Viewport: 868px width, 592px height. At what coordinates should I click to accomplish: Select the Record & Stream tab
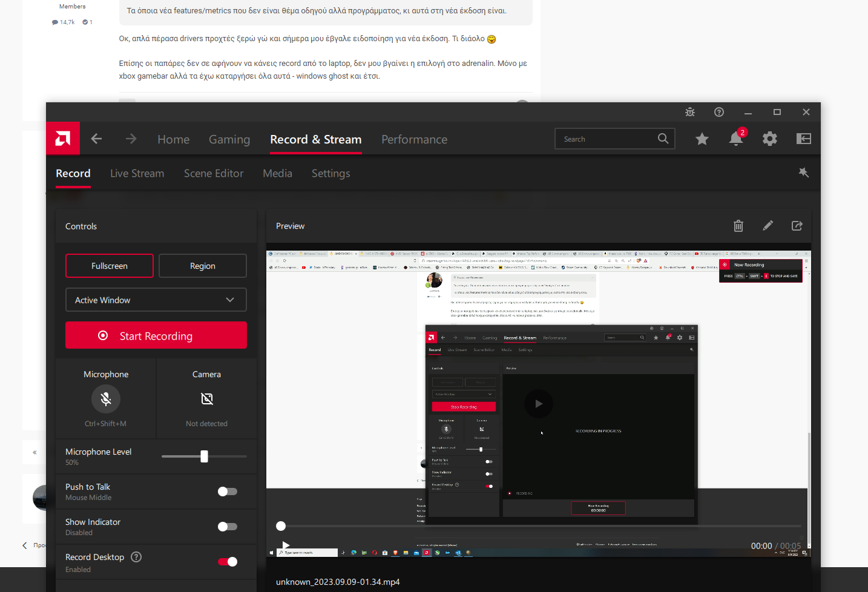[316, 139]
